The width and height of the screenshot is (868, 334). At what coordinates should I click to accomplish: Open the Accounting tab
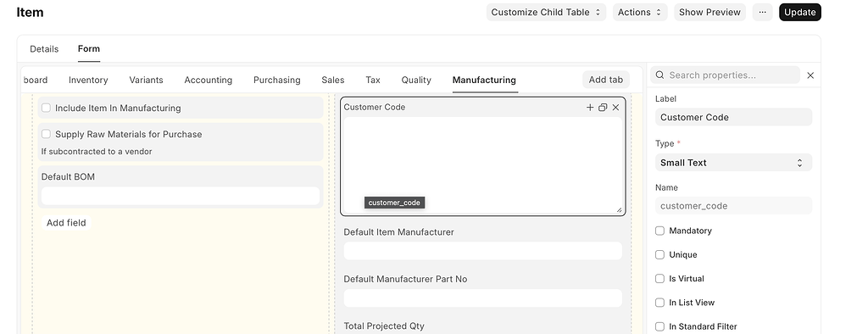(x=209, y=80)
